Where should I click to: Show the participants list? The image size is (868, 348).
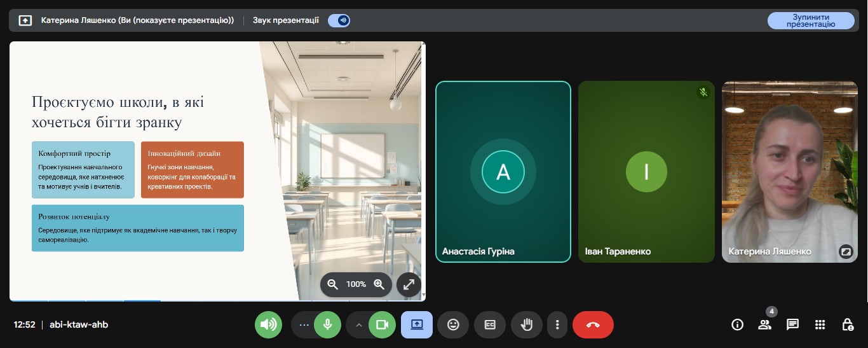coord(764,324)
